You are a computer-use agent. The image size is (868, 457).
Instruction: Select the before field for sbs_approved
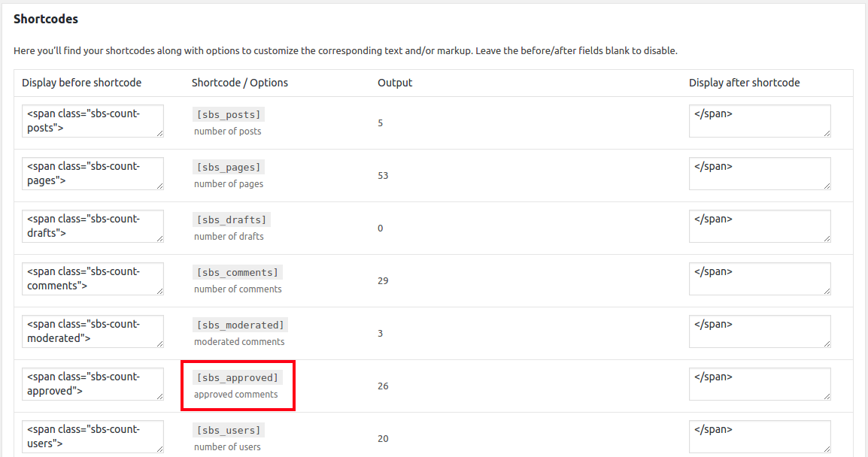coord(93,384)
